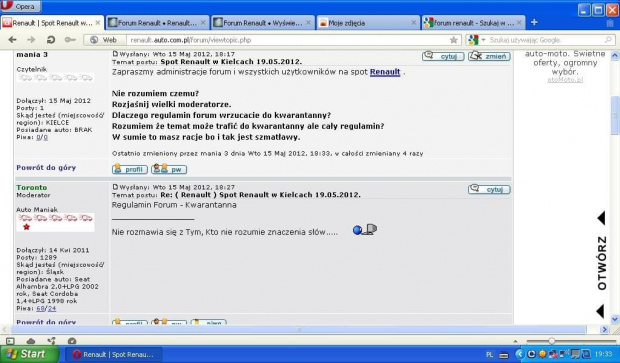
Task: Open a new tab with plus icon
Action: 534,23
